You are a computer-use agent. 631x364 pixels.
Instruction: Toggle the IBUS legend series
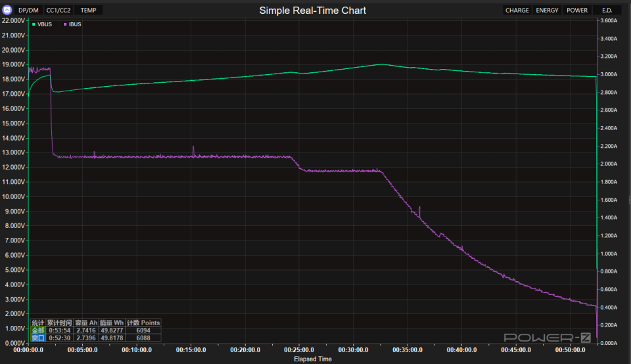[x=72, y=24]
